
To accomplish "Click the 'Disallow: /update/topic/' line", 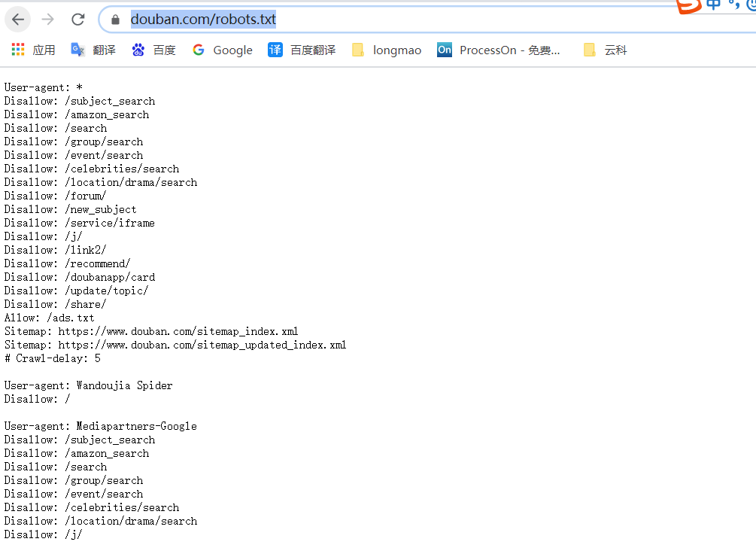I will coord(76,291).
